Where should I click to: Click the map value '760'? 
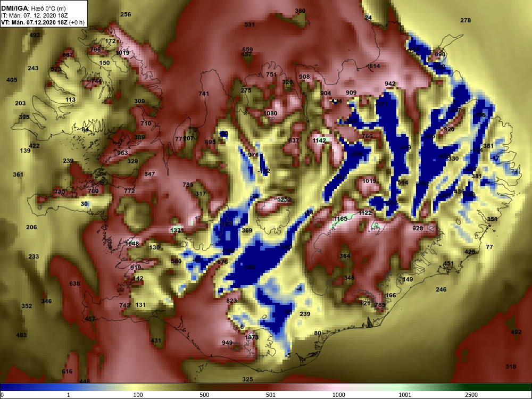tap(93, 191)
